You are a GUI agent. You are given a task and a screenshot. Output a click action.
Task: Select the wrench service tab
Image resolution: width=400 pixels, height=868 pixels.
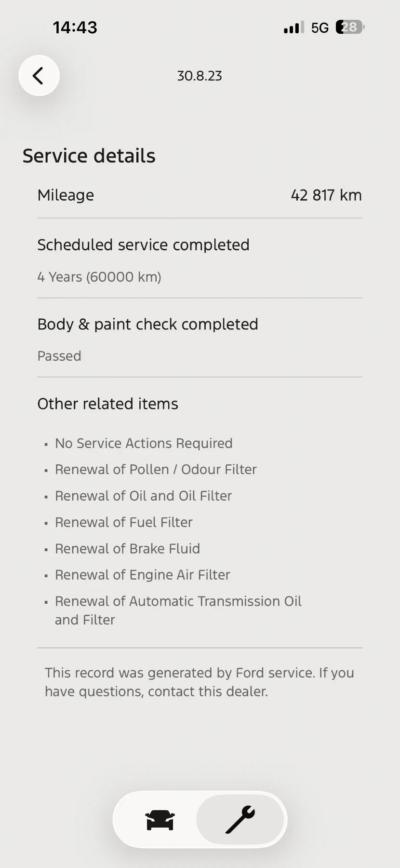pyautogui.click(x=240, y=820)
